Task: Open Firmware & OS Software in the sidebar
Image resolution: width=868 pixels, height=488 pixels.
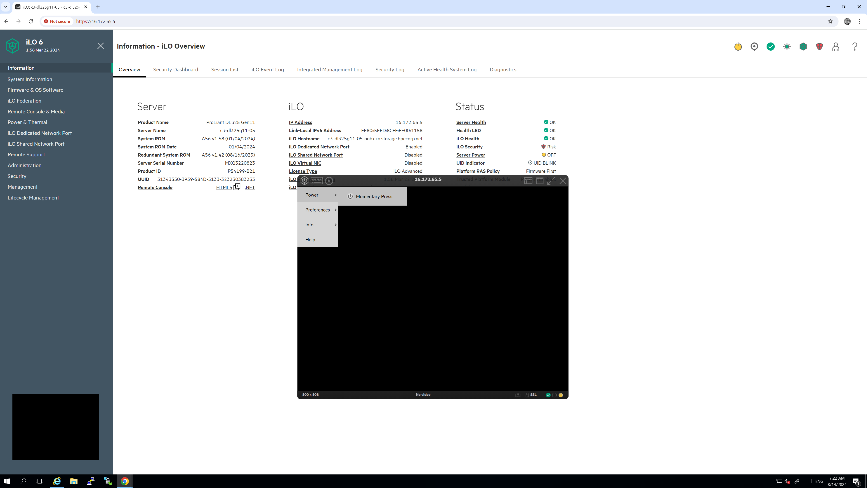Action: [35, 90]
